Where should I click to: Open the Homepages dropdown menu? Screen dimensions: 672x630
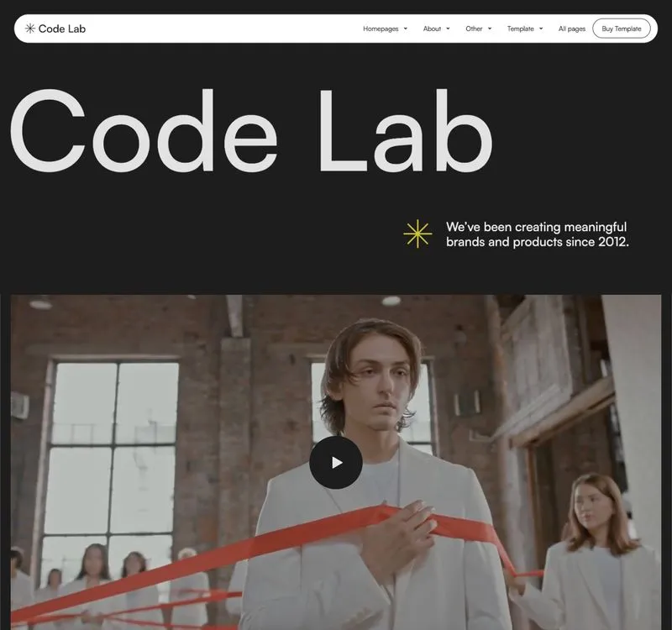[385, 29]
